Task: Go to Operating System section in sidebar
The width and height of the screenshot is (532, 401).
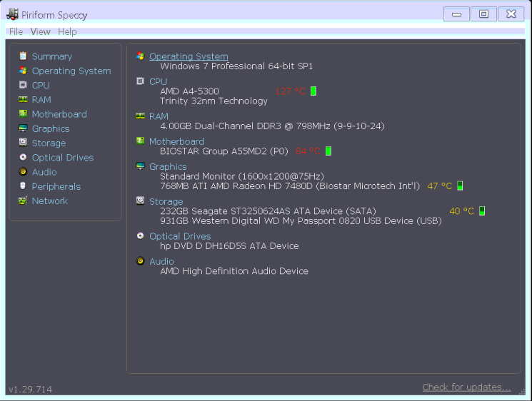Action: 71,71
